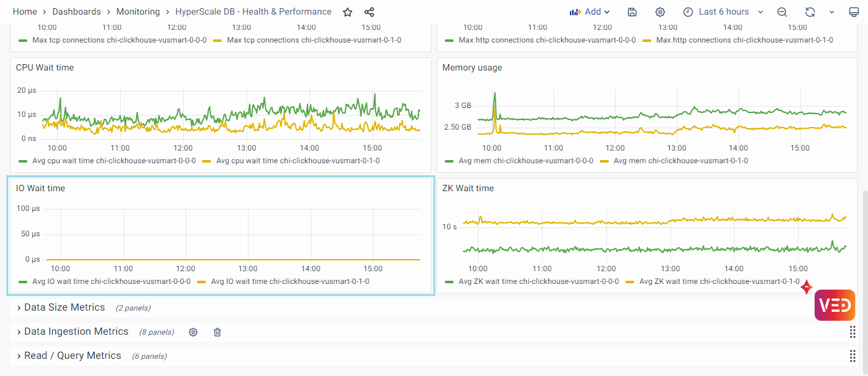The height and width of the screenshot is (376, 868).
Task: Toggle Avg ZK wait time 0-0-0 series
Action: 538,281
